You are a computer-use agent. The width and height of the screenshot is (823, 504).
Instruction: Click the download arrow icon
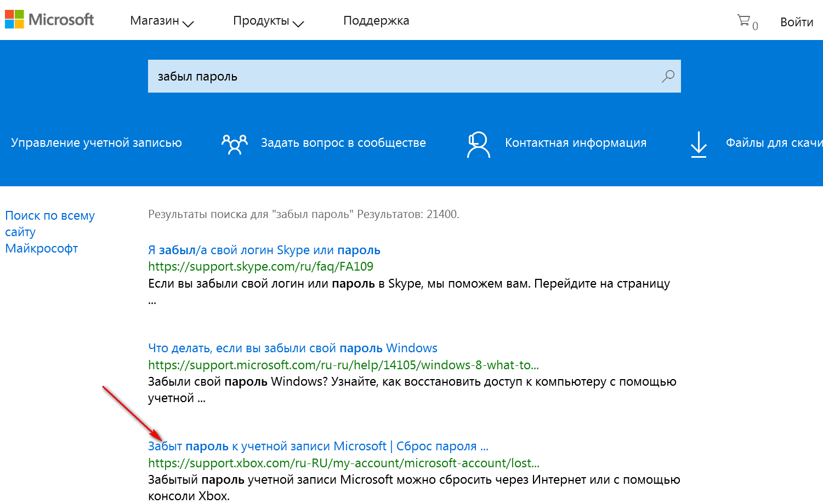click(699, 145)
